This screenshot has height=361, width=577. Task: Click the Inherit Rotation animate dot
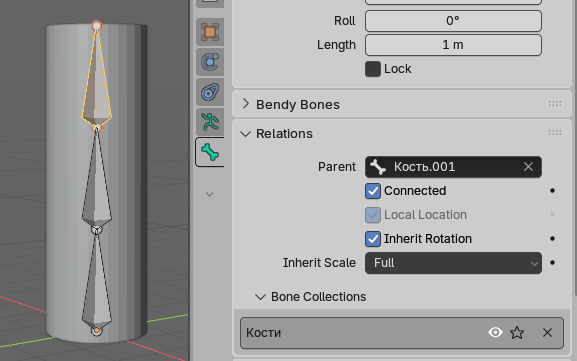pyautogui.click(x=552, y=239)
